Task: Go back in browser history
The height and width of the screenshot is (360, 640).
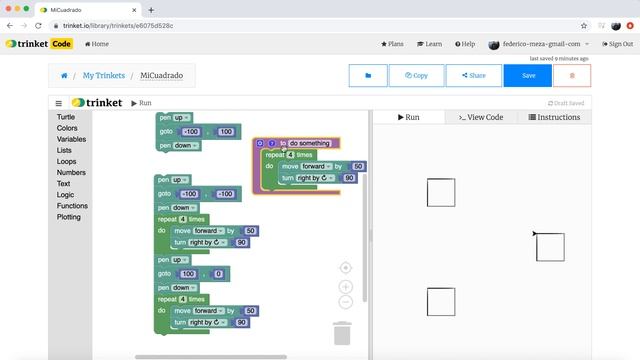Action: click(10, 26)
